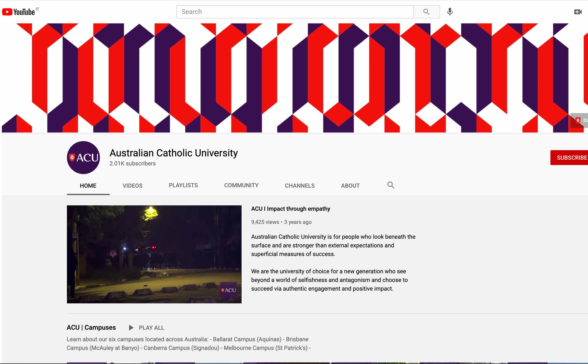Click the create video camera icon
This screenshot has width=588, height=364.
[578, 12]
